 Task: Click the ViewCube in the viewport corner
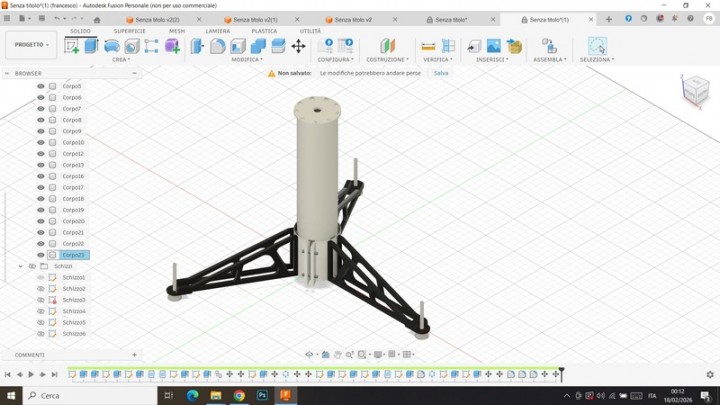694,91
